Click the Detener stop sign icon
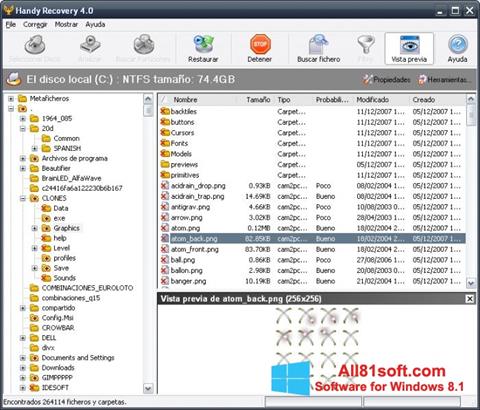The image size is (480, 410). pyautogui.click(x=260, y=44)
